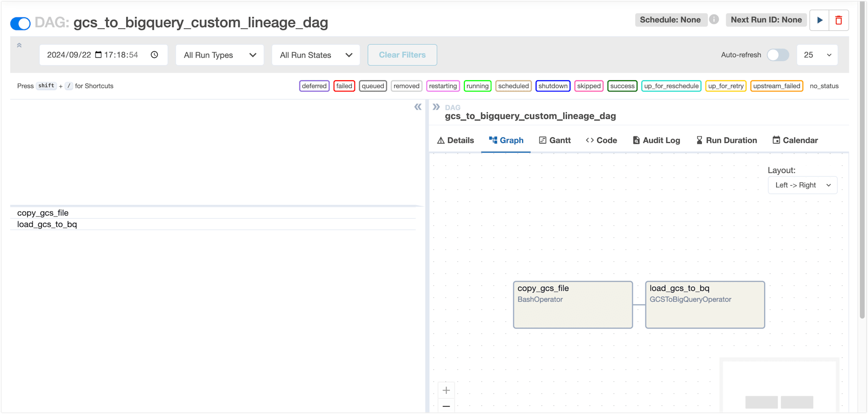Viewport: 868px width, 414px height.
Task: Click the Next Run ID: None badge
Action: point(766,20)
